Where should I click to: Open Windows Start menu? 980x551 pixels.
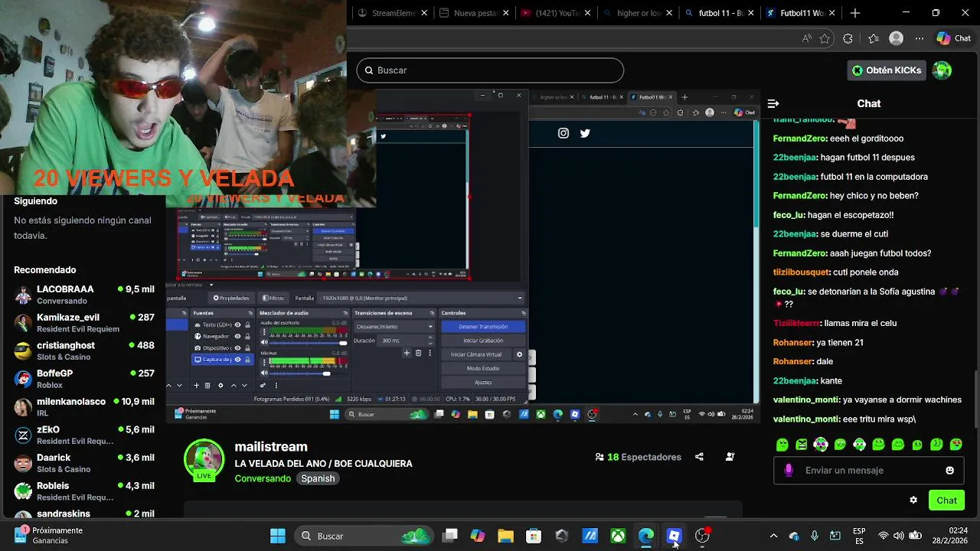tap(278, 536)
